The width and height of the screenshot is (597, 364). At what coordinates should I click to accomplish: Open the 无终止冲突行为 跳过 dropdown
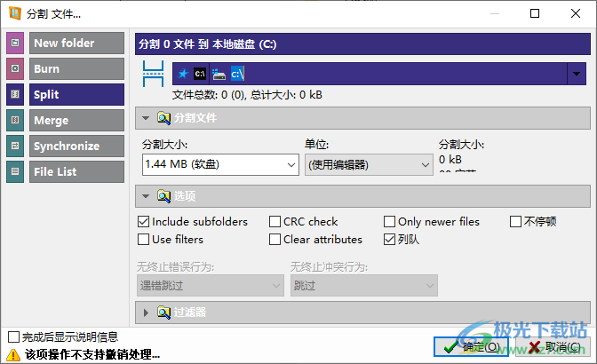pyautogui.click(x=364, y=286)
